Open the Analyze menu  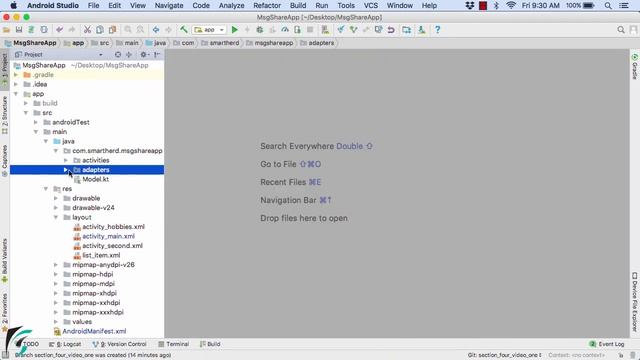pos(231,5)
